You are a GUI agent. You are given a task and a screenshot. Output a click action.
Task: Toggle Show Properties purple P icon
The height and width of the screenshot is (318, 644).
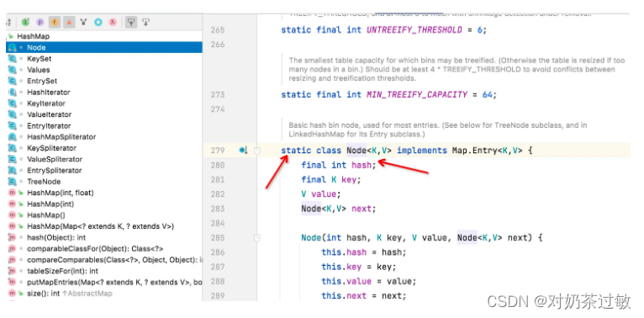(40, 22)
